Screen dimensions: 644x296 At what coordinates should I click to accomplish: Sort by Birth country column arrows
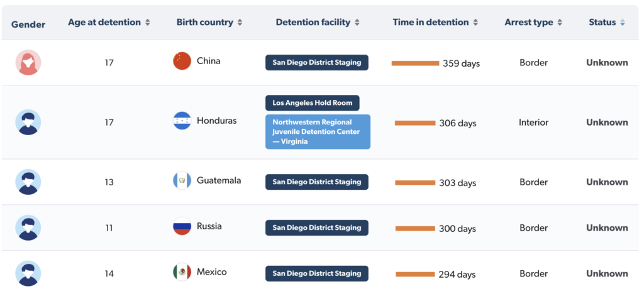click(240, 23)
